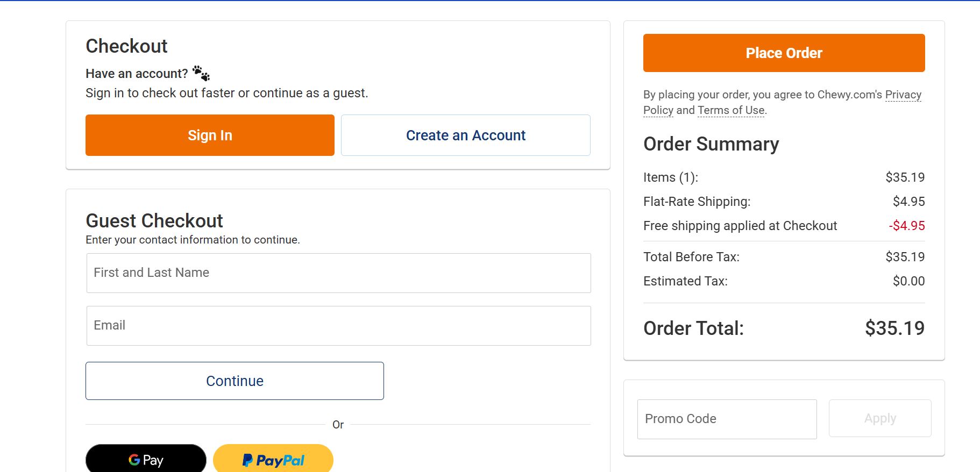
Task: Click the Items (1) label
Action: point(670,177)
